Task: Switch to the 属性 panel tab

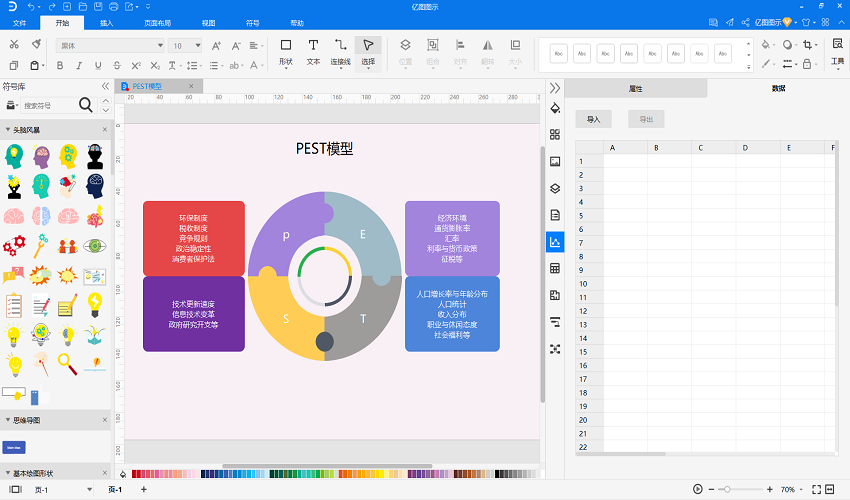Action: [636, 88]
